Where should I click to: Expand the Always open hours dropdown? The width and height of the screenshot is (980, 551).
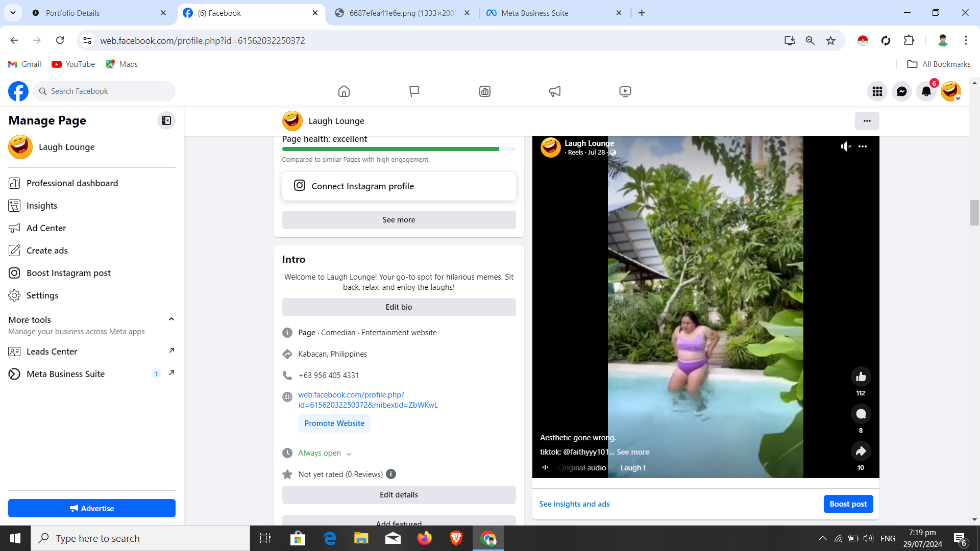click(x=349, y=454)
